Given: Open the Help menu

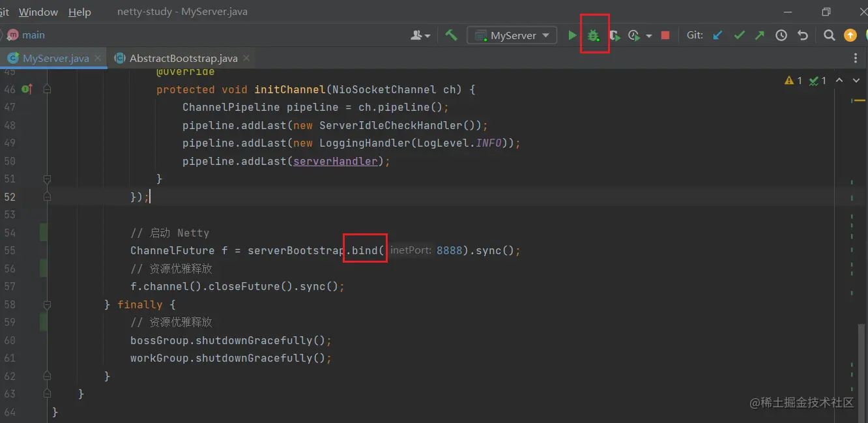Looking at the screenshot, I should pos(80,12).
